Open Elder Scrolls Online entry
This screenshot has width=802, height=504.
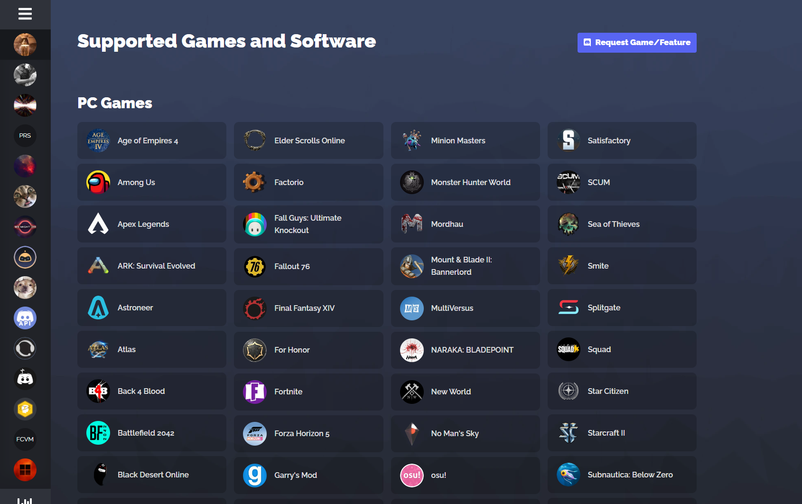pos(308,140)
